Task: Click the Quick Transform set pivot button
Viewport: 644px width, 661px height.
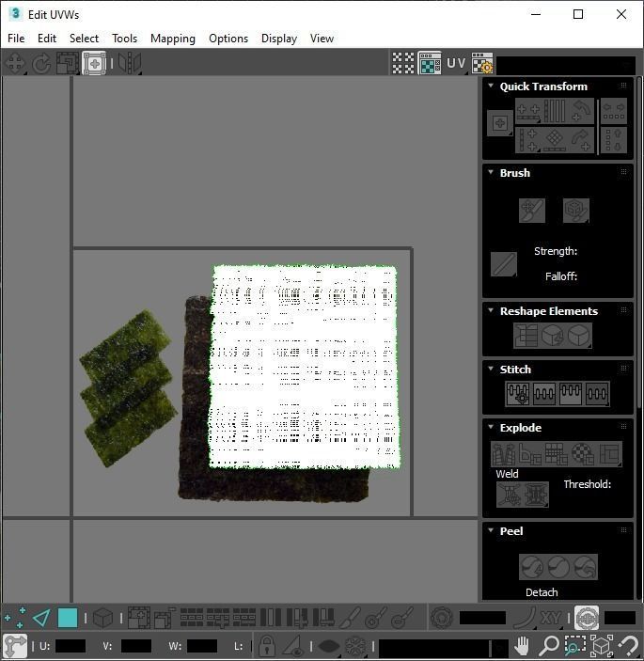Action: coord(500,123)
